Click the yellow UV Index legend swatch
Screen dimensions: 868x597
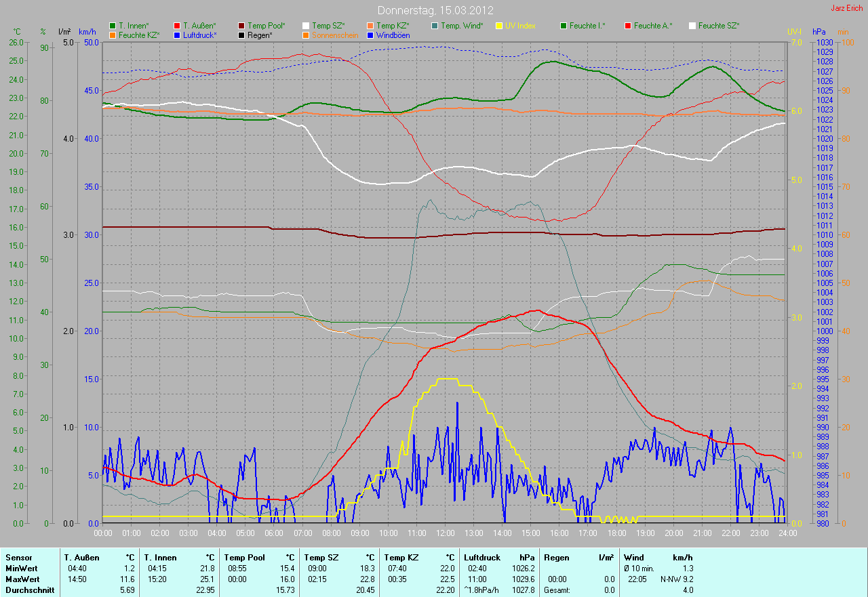click(499, 26)
